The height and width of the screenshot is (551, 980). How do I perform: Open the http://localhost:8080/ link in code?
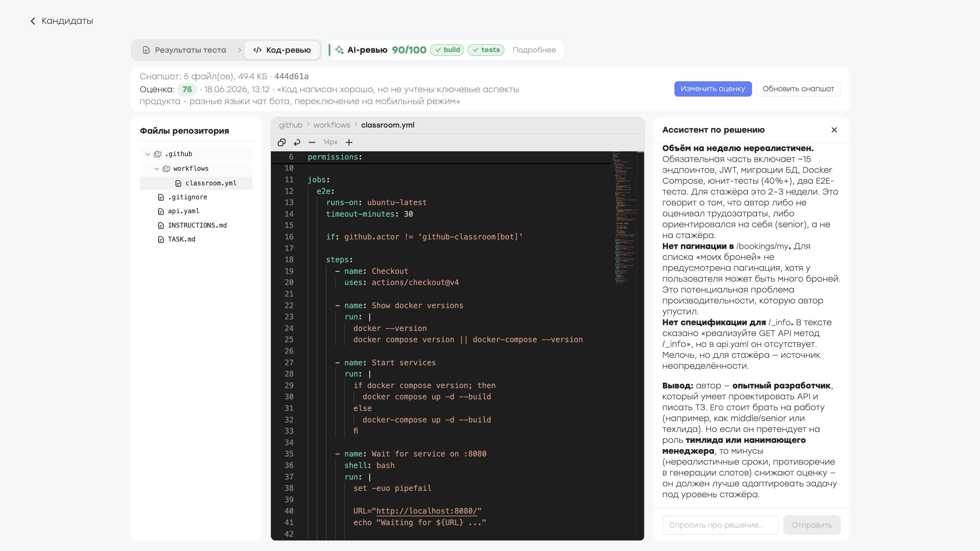426,511
